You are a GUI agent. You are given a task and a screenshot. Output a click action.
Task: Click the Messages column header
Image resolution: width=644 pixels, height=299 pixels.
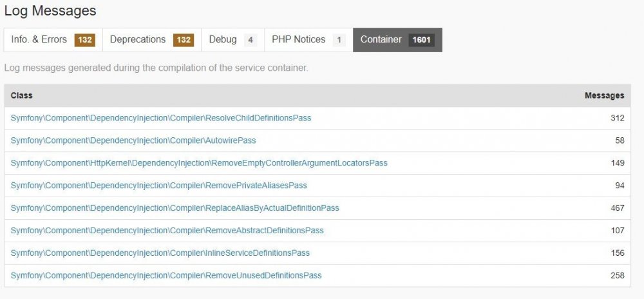coord(604,95)
